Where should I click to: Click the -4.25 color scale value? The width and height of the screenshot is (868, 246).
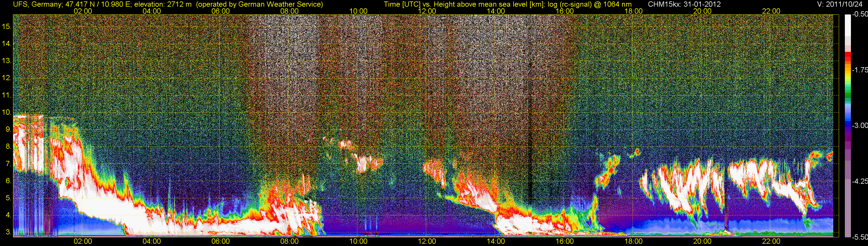tap(860, 181)
